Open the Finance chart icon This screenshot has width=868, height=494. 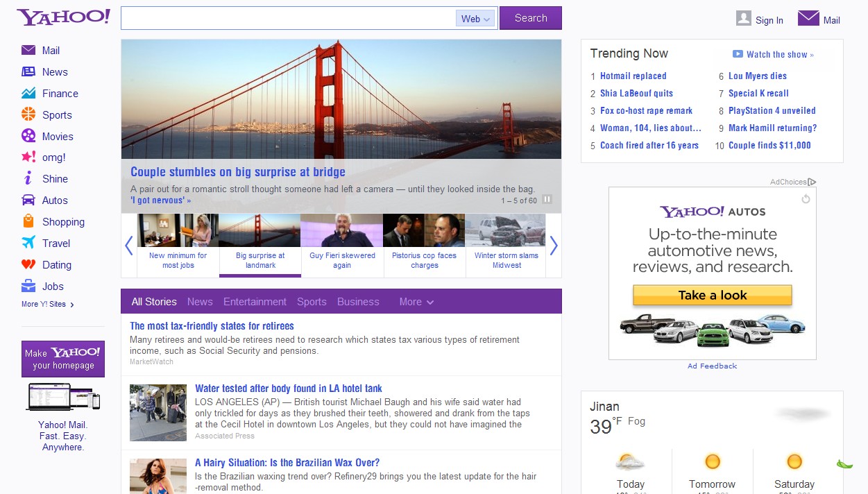tap(28, 93)
